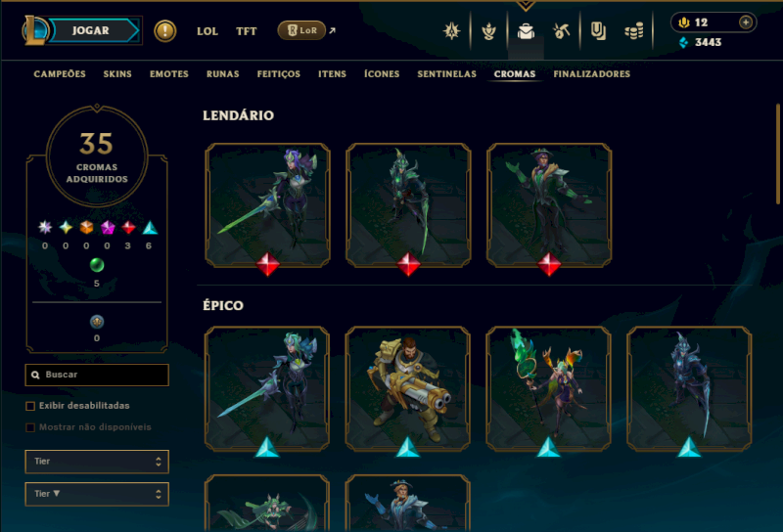Click the plus icon to buy RP

tap(746, 22)
